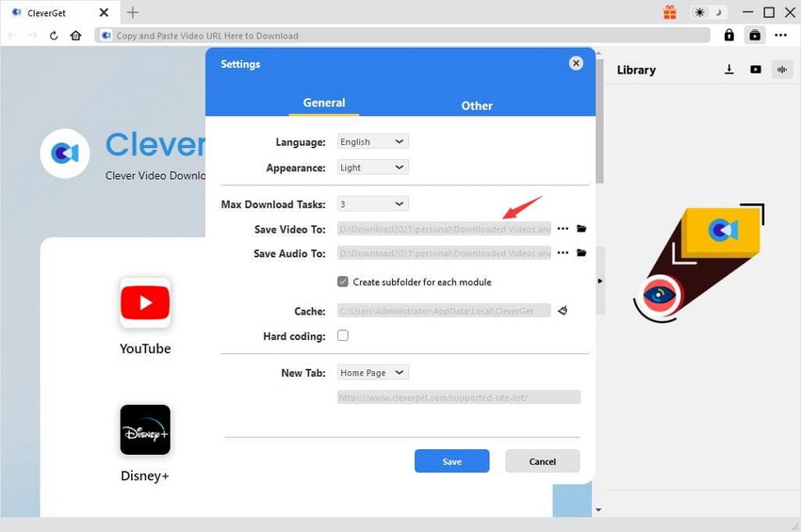The image size is (801, 532).
Task: Go forward with the forward arrow
Action: click(x=32, y=35)
